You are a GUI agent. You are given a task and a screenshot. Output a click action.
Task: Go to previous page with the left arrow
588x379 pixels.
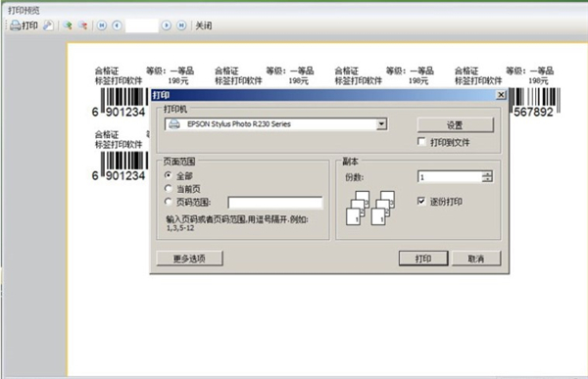117,25
